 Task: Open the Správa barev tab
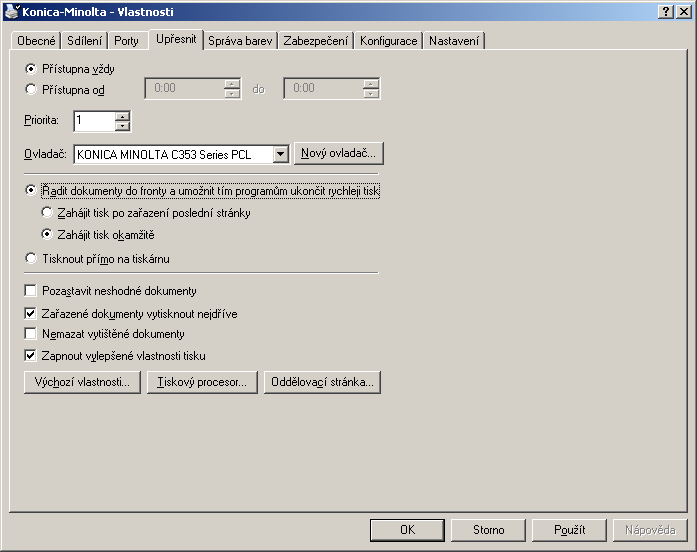tap(240, 41)
